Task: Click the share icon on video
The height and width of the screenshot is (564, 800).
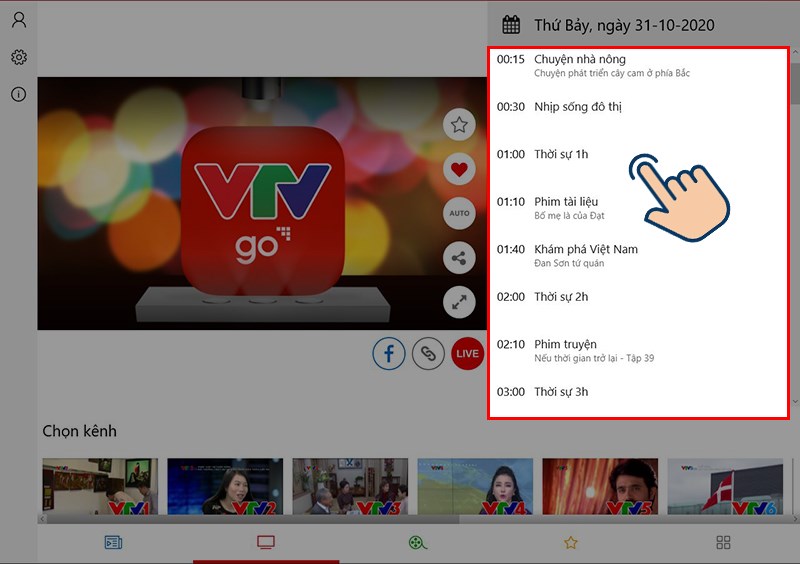Action: click(x=459, y=258)
